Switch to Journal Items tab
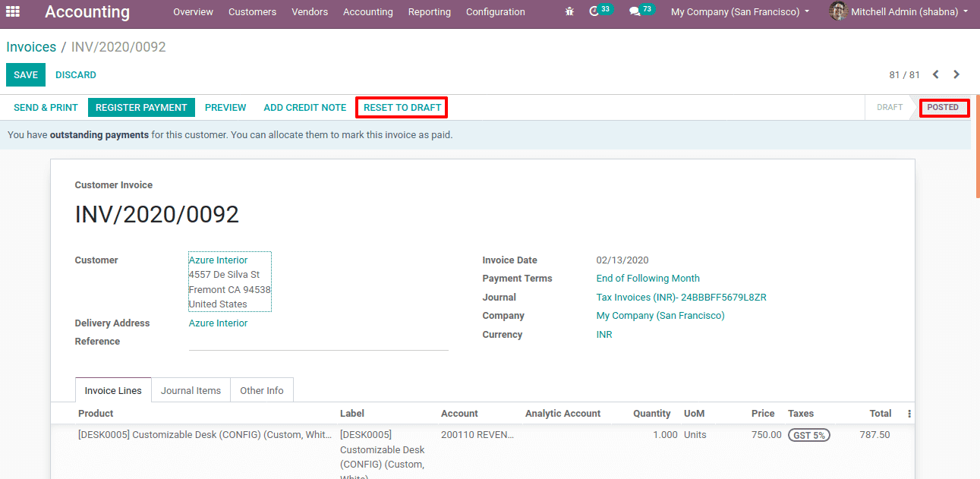Image resolution: width=980 pixels, height=479 pixels. pos(191,390)
